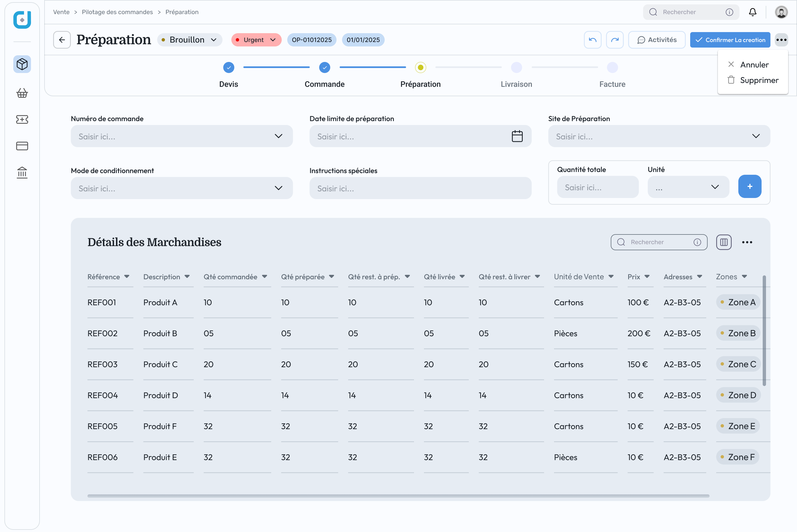Click the top Rechercher search field
The width and height of the screenshot is (797, 532).
coord(691,12)
